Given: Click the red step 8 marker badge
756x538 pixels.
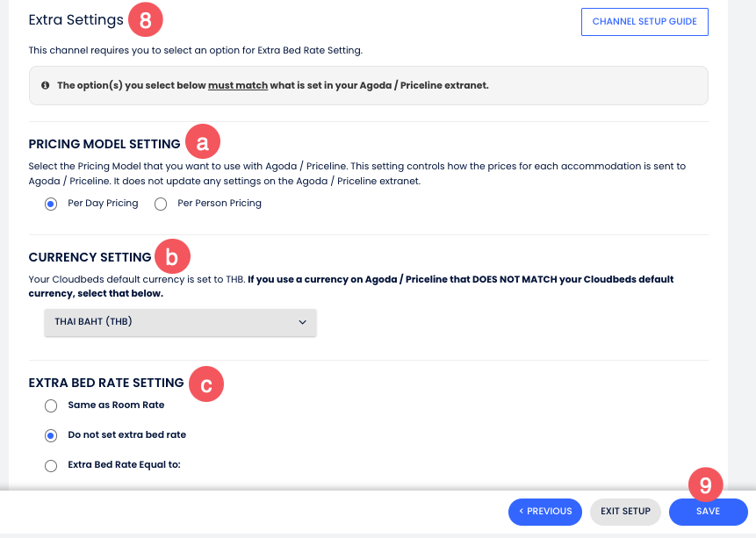Looking at the screenshot, I should pyautogui.click(x=146, y=19).
